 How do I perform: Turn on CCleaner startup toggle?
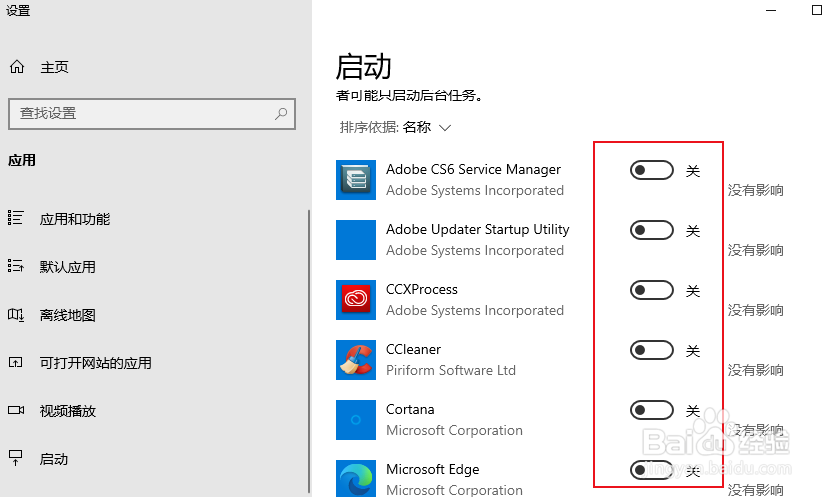651,350
